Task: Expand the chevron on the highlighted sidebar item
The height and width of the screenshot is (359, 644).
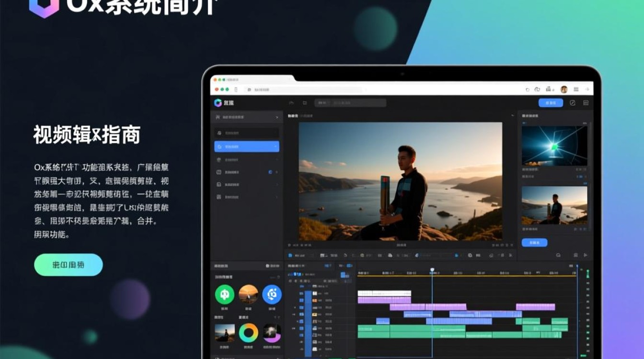Action: point(275,146)
